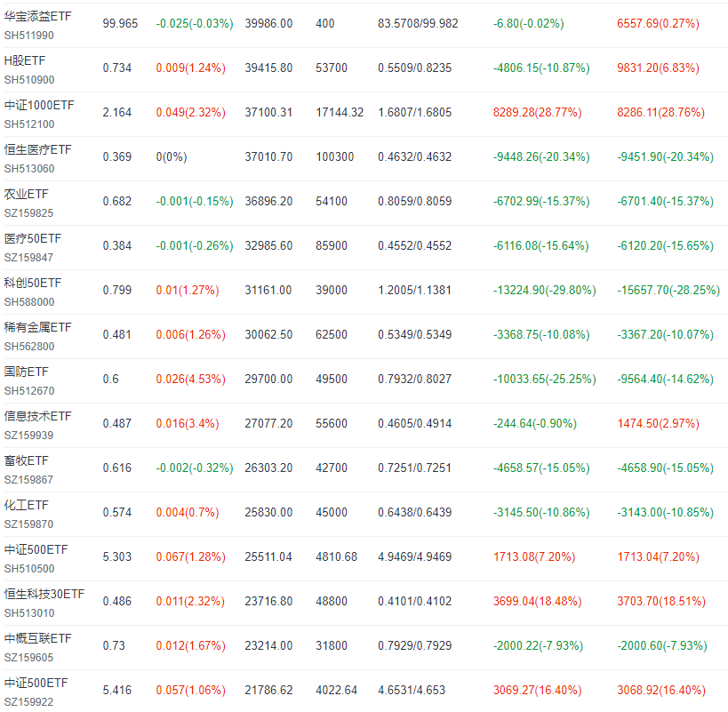The width and height of the screenshot is (728, 712).
Task: Click the loss -2000.22(-7.93%)
Action: (538, 646)
